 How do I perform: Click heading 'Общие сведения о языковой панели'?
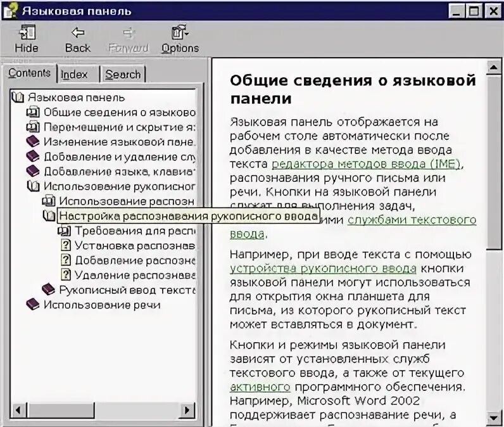tap(353, 89)
